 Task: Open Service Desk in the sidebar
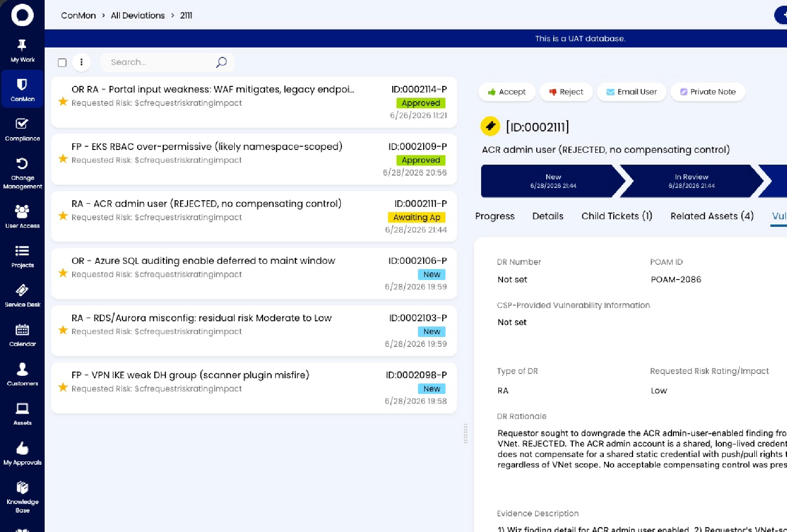22,296
